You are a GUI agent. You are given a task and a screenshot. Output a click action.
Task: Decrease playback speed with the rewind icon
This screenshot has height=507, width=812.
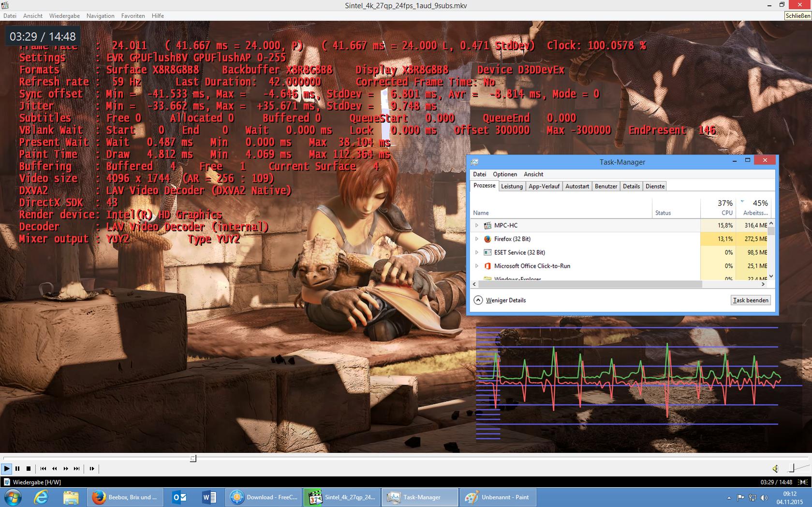[55, 468]
